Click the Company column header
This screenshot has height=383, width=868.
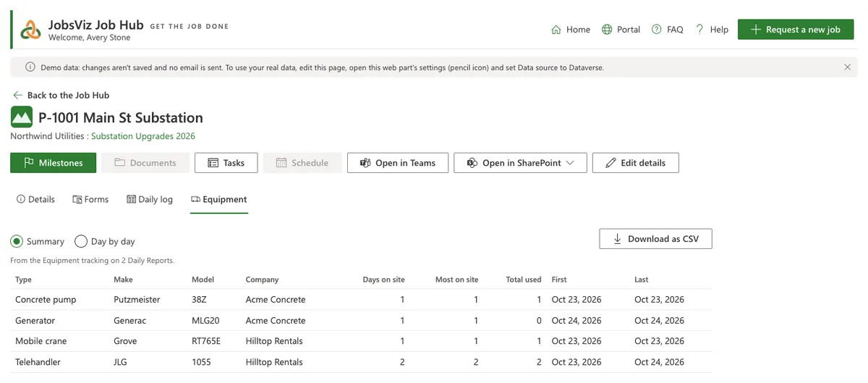[x=262, y=279]
